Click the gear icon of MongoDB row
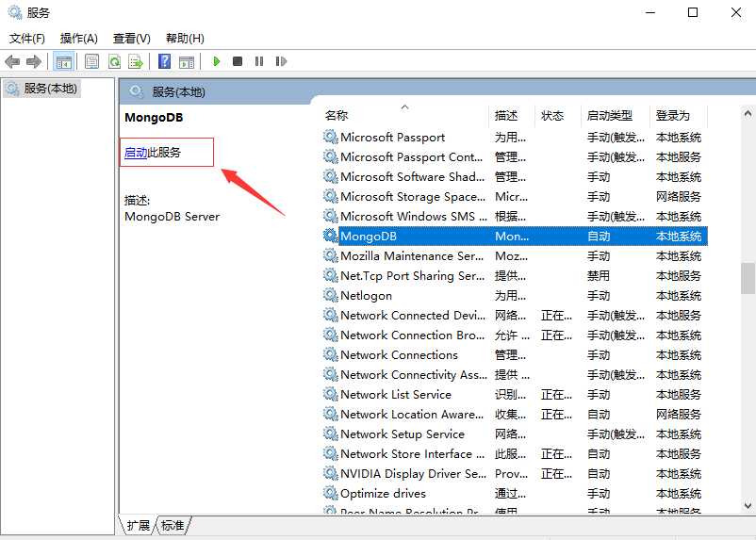The image size is (756, 540). pos(330,236)
